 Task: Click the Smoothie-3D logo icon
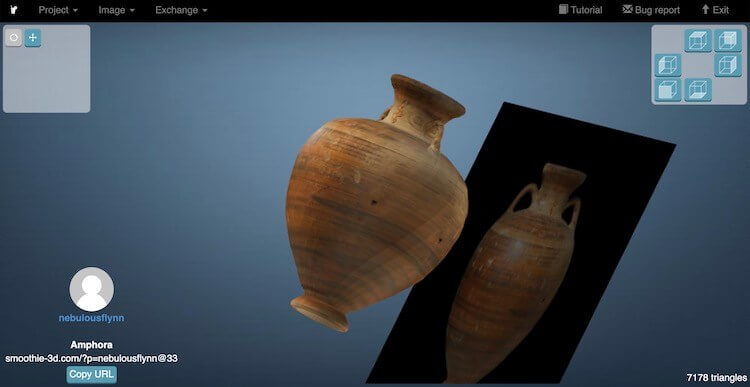pos(14,10)
